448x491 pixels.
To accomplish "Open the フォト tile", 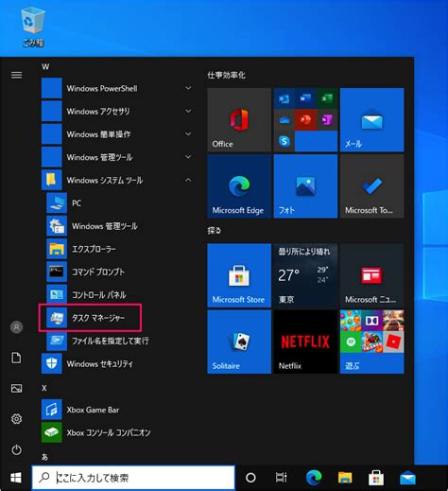I will coord(305,186).
